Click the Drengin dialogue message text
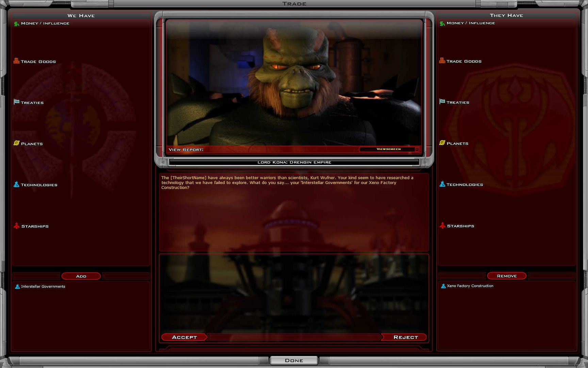 point(288,183)
